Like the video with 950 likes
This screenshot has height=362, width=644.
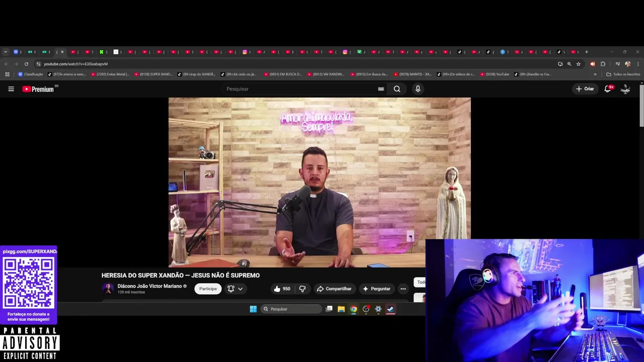pyautogui.click(x=282, y=289)
